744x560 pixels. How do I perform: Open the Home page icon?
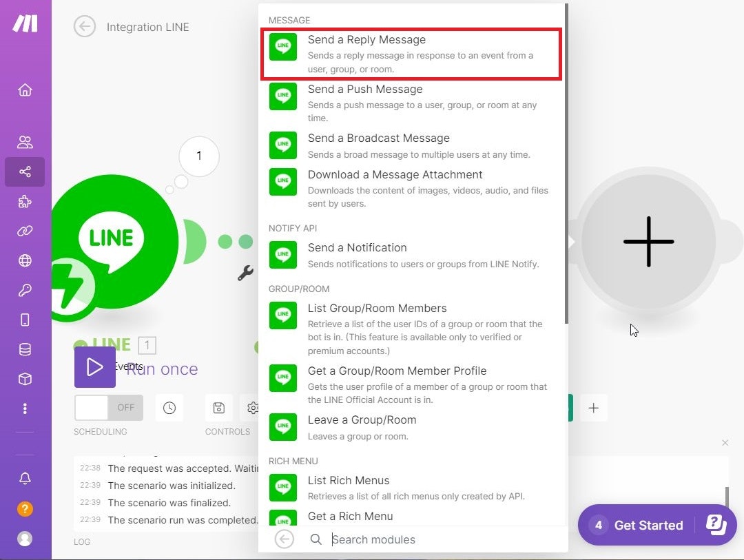tap(25, 90)
